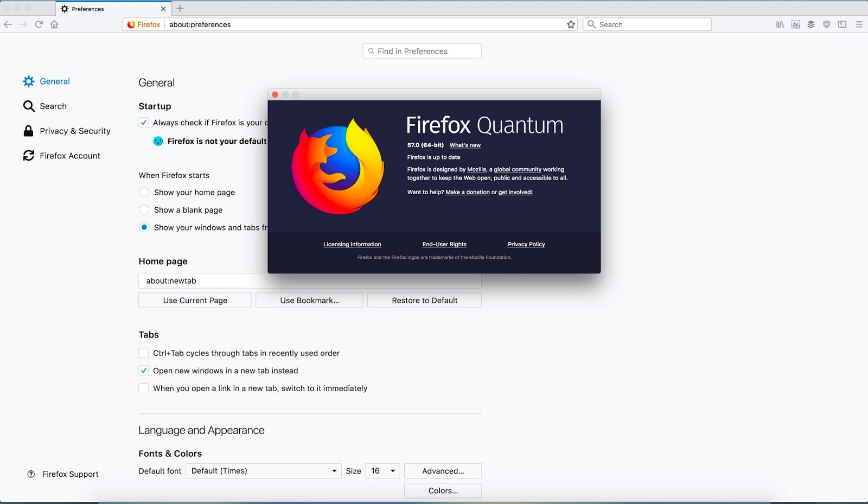The width and height of the screenshot is (868, 504).
Task: Click the Use Bookmark... button
Action: [309, 301]
